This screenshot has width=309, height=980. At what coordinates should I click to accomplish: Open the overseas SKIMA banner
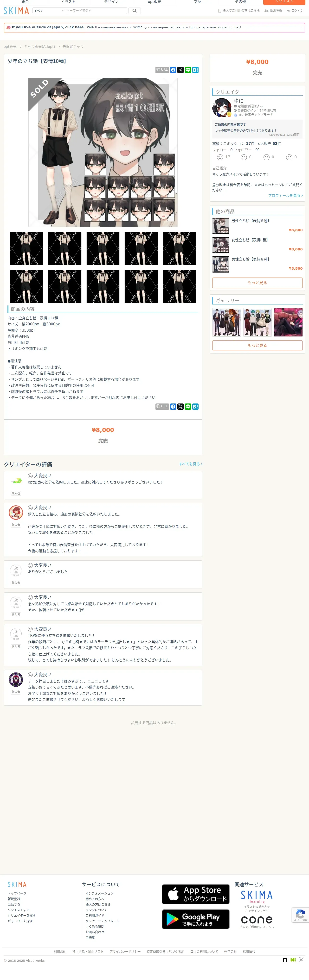tap(154, 27)
